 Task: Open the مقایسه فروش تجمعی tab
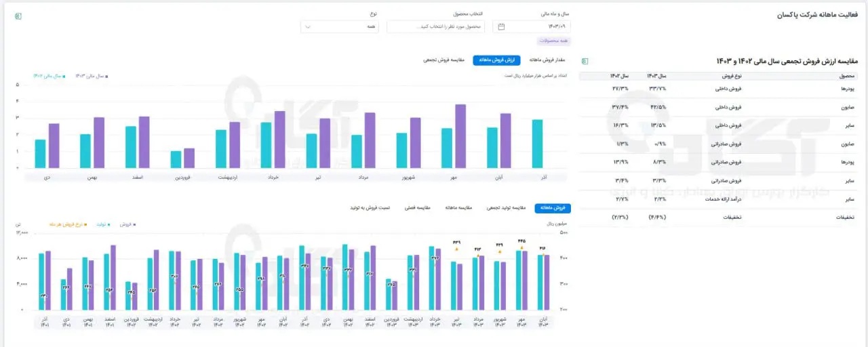[444, 60]
